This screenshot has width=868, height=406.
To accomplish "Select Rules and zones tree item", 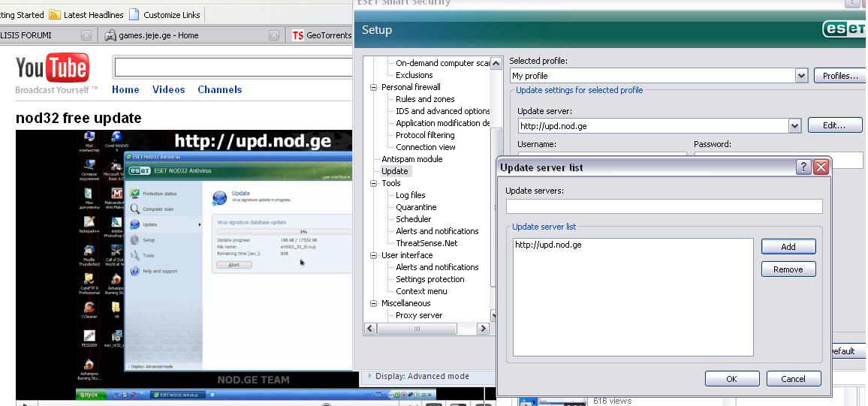I will pos(425,100).
